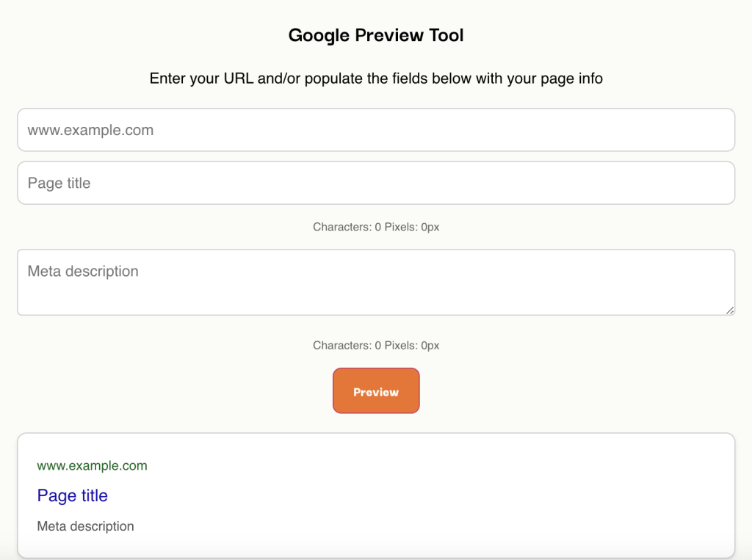Click the placeholder text www.example.com
Screen dimensions: 752x560
[90, 130]
